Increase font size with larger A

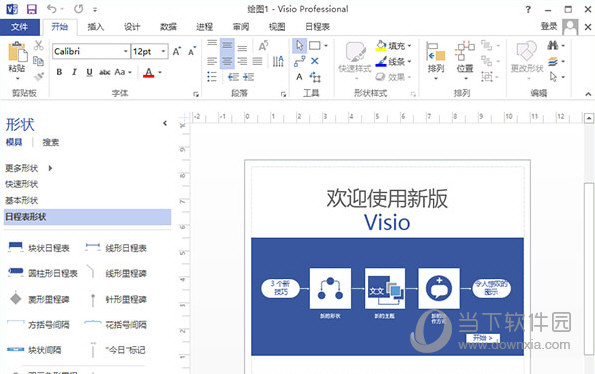(176, 51)
